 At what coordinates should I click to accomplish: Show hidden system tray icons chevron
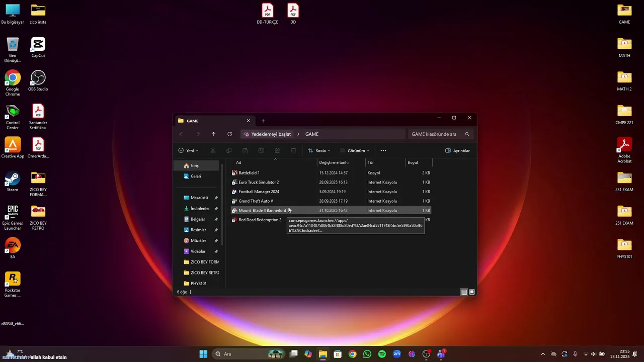pyautogui.click(x=542, y=354)
